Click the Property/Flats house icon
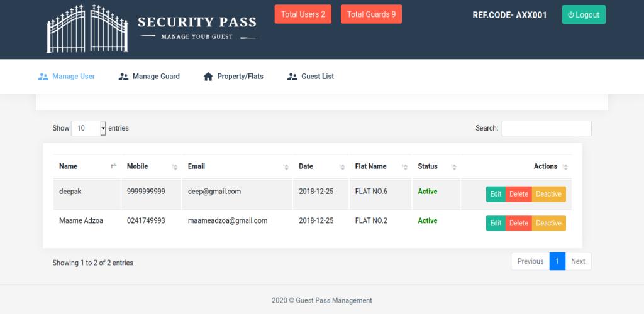The width and height of the screenshot is (644, 314). [208, 77]
